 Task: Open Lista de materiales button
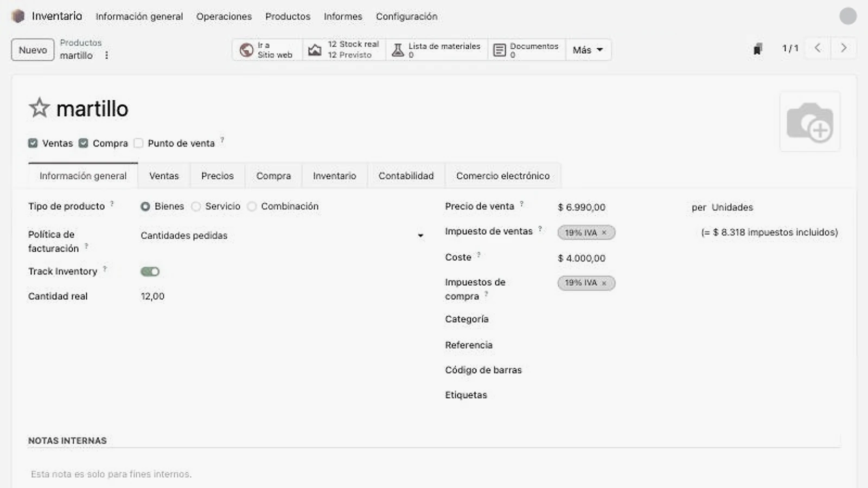tap(437, 50)
